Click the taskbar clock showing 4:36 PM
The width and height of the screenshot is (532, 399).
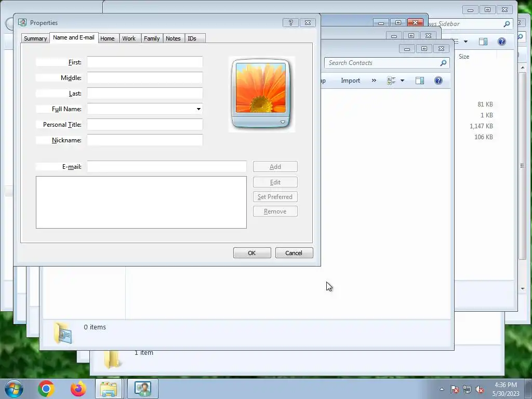[506, 389]
